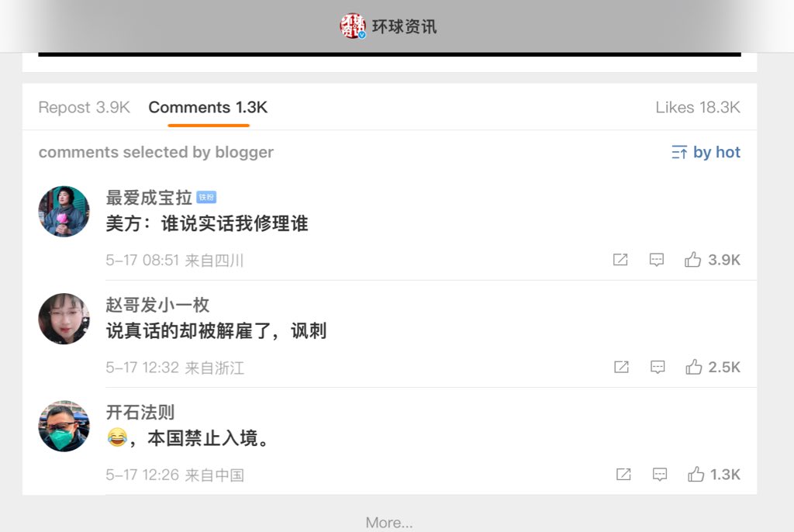This screenshot has width=794, height=532.
Task: Open the Likes 18.3K tab
Action: click(x=698, y=108)
